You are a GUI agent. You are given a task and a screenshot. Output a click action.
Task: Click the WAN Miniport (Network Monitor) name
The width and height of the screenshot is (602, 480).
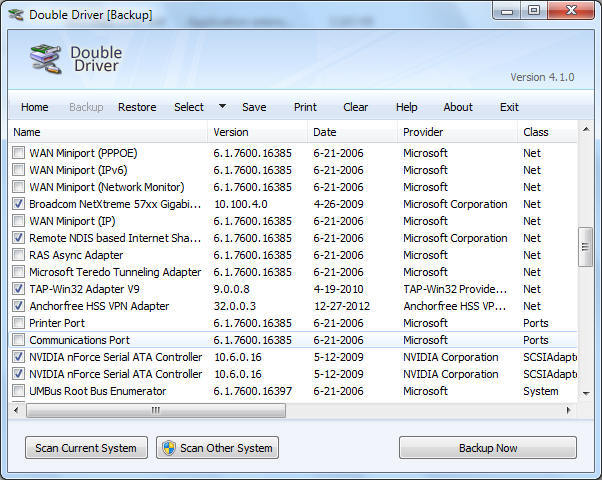click(107, 187)
